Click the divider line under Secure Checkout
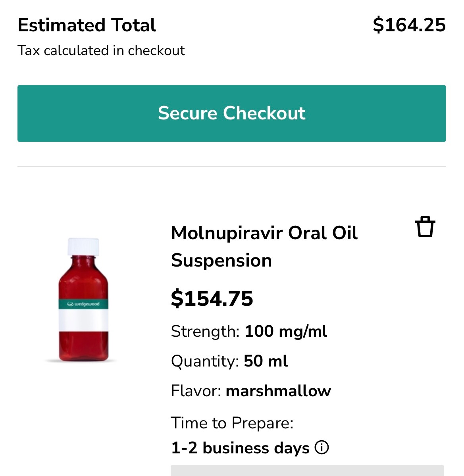The width and height of the screenshot is (464, 476). click(x=232, y=167)
